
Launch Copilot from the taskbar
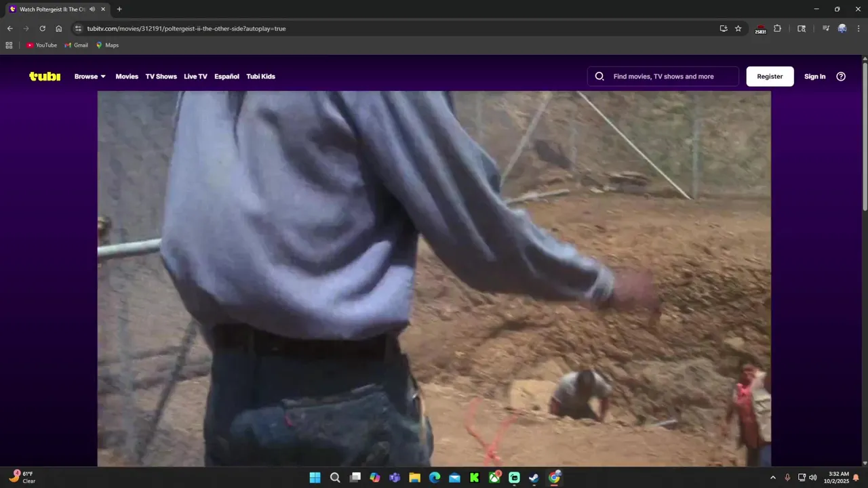coord(375,477)
